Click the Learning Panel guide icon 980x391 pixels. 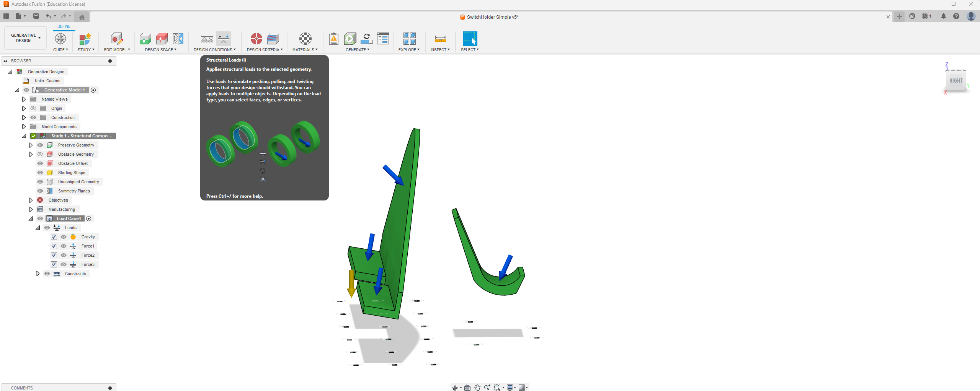(x=60, y=39)
